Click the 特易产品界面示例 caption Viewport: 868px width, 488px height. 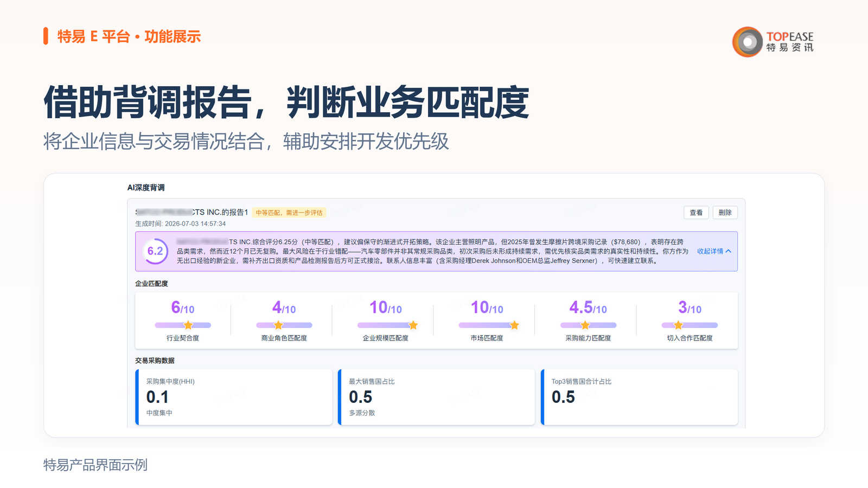(x=95, y=465)
